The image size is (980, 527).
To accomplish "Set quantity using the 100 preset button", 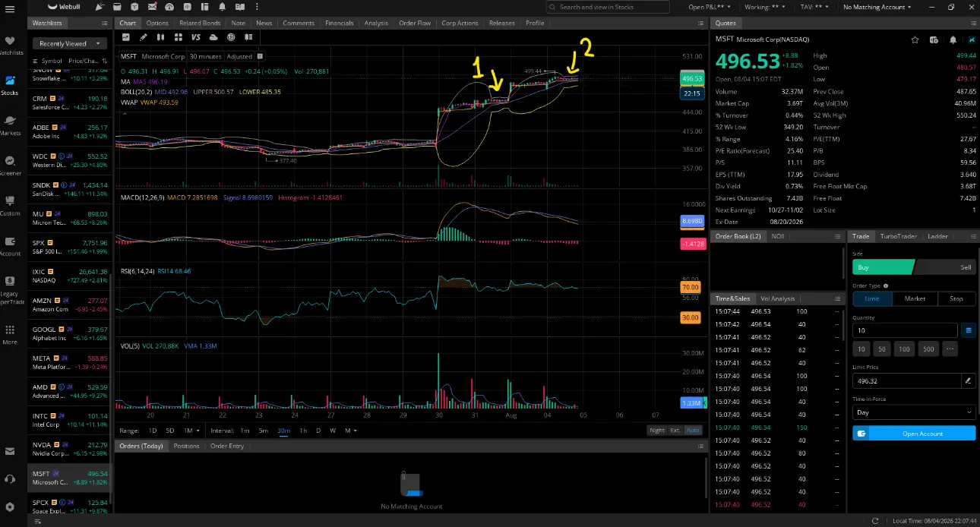I will 903,349.
